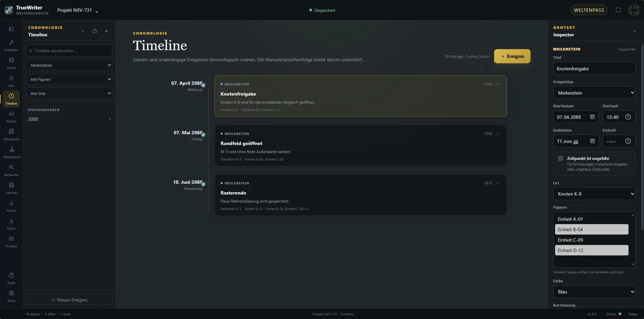Viewport: 644px width, 319px height.
Task: Select the Timeline tab in the sidebar
Action: point(11,99)
